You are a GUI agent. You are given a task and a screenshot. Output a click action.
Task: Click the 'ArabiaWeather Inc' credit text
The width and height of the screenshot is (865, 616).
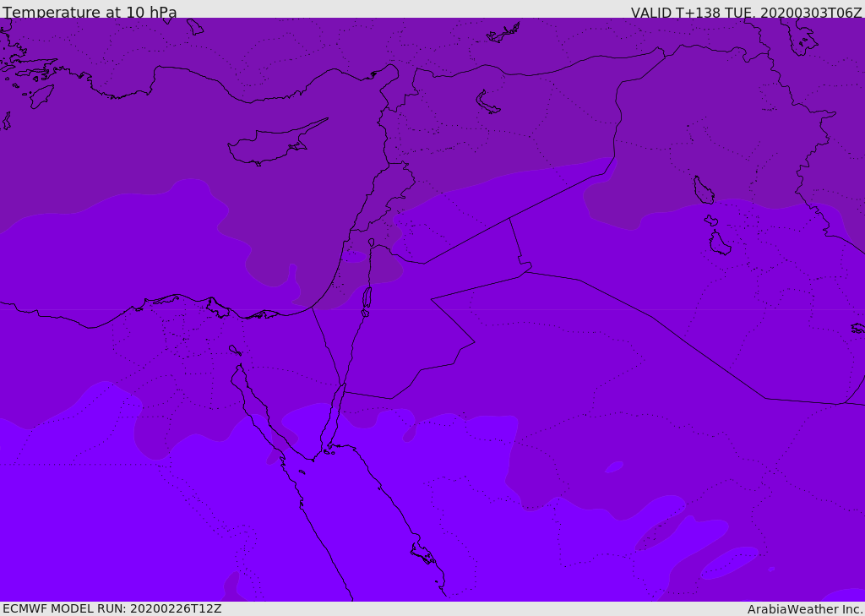(x=804, y=609)
